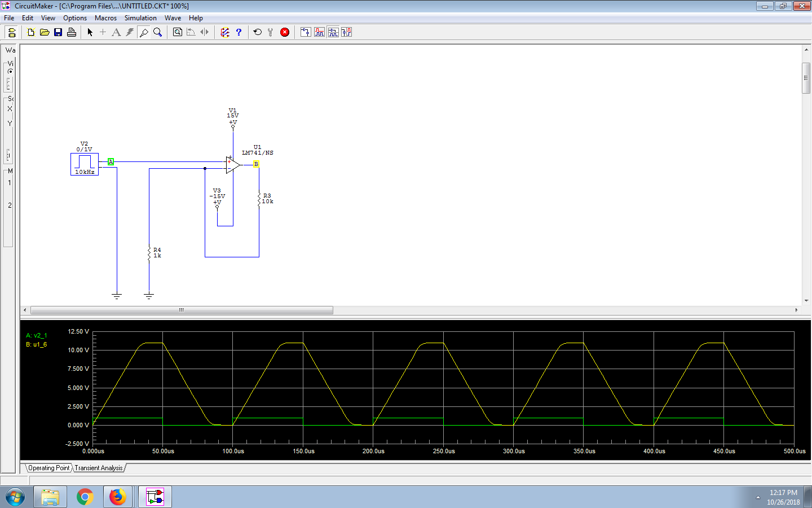Switch to the Operating Point tab

(x=48, y=468)
